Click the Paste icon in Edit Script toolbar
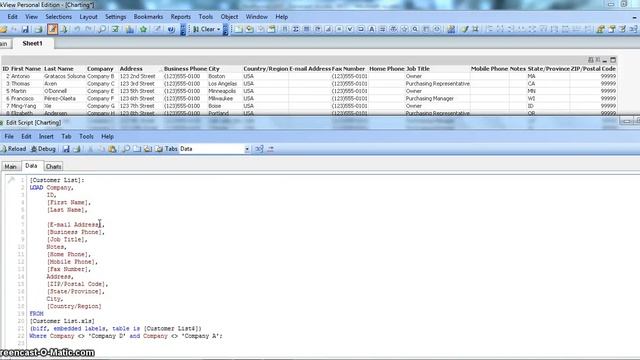 point(112,149)
